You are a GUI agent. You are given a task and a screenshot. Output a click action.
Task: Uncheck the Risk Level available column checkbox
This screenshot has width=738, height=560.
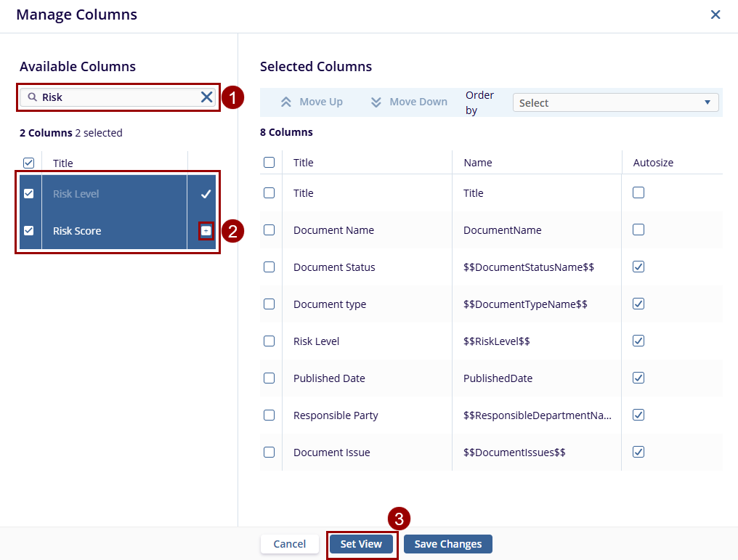pyautogui.click(x=29, y=194)
